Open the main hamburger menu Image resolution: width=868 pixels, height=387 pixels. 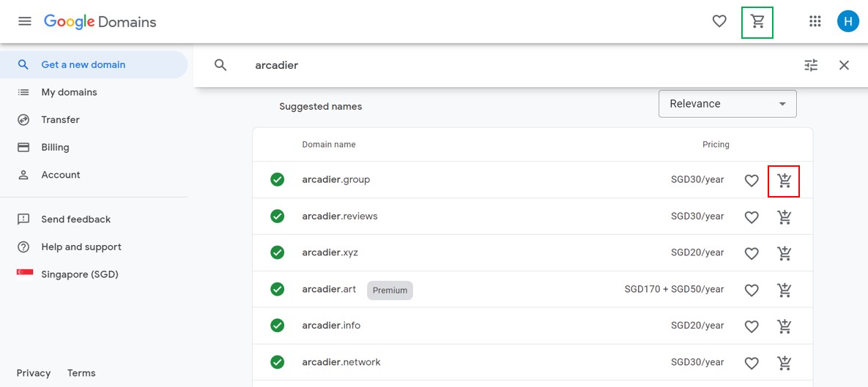(x=25, y=22)
